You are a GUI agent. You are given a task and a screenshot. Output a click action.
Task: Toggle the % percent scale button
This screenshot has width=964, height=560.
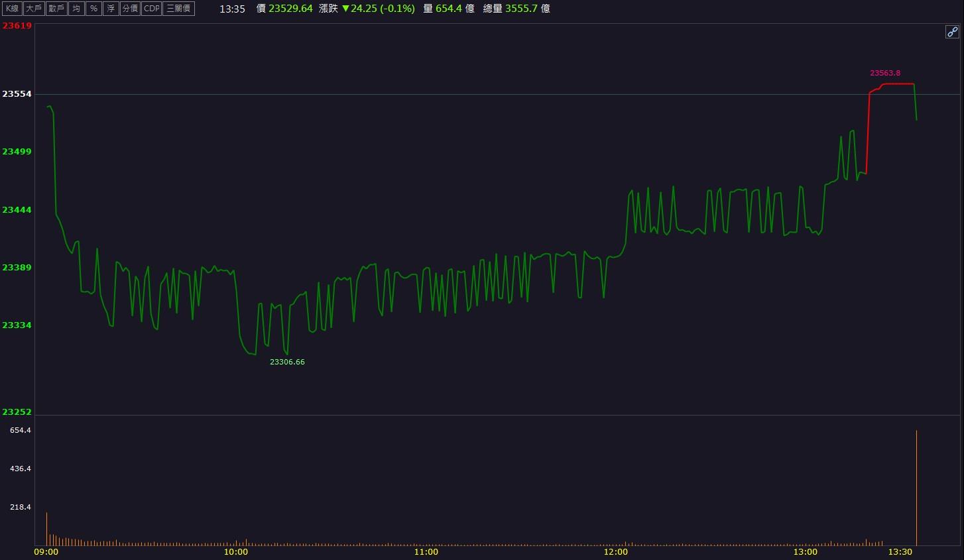[x=93, y=9]
